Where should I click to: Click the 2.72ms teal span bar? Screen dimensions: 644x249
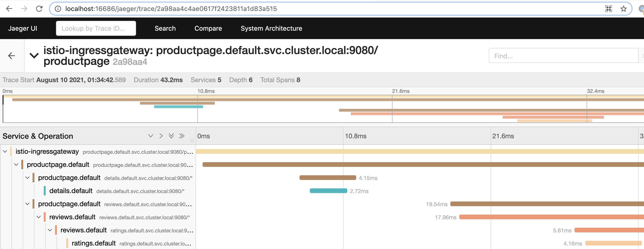pos(329,191)
